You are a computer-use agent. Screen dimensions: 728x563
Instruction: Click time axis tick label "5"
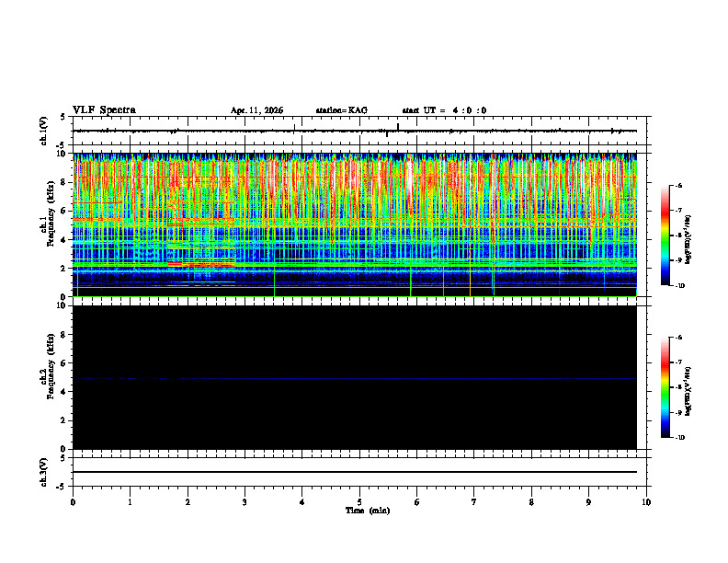point(359,502)
